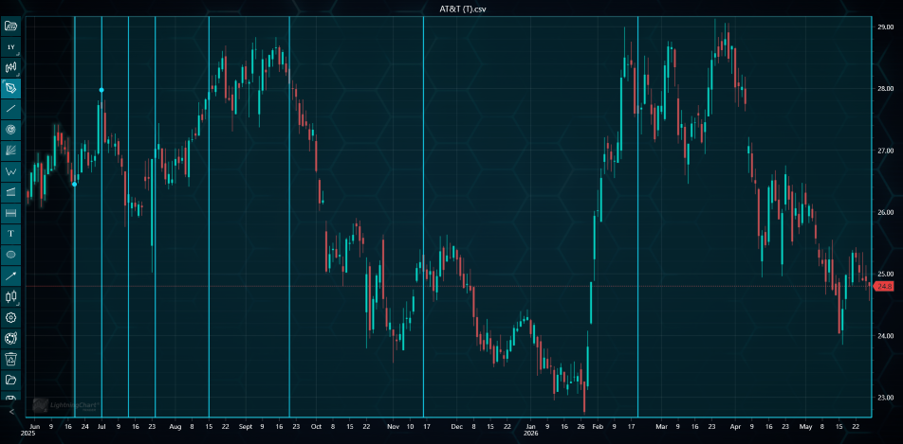903x444 pixels.
Task: Click the May date axis label
Action: 805,427
